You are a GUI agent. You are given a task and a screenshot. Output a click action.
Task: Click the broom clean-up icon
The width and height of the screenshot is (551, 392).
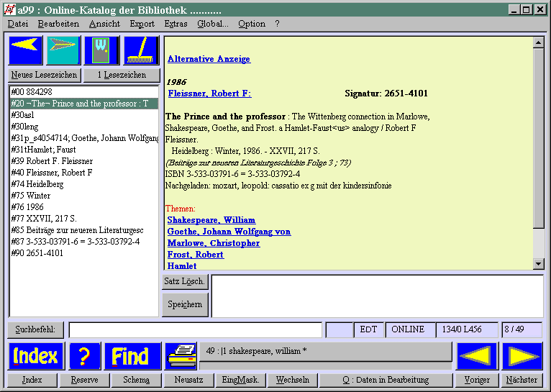point(141,50)
